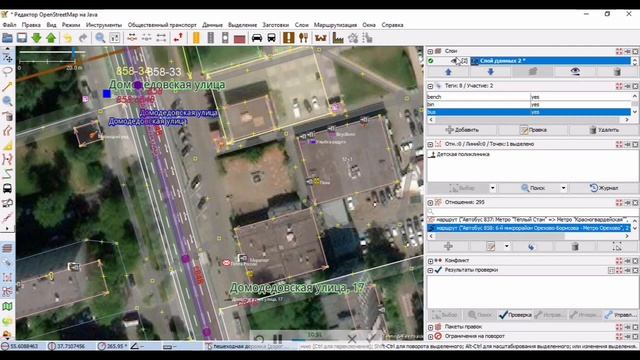
Task: Click the map icon in left sidebar
Action: click(7, 307)
